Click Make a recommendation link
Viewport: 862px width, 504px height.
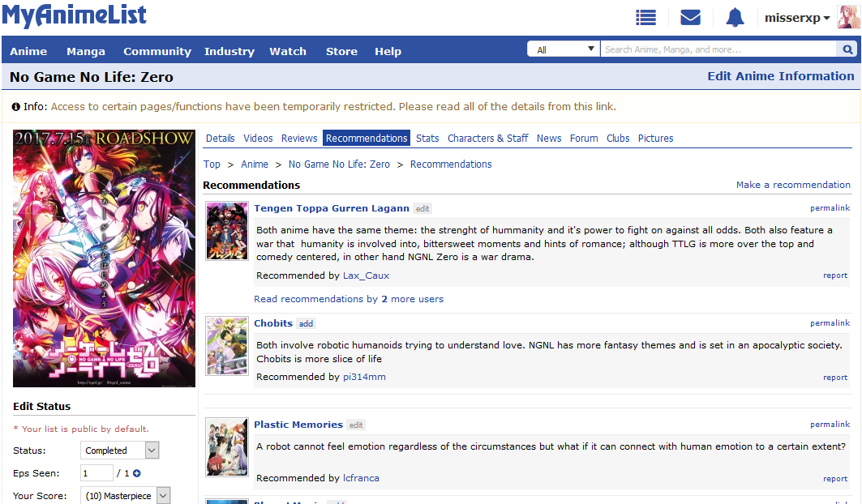pos(793,185)
